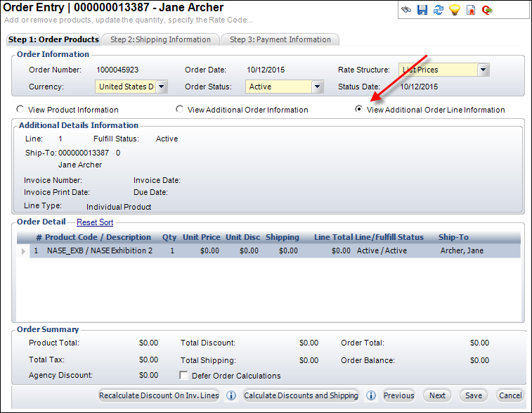
Task: Sort by Ship-To column header
Action: tap(453, 237)
